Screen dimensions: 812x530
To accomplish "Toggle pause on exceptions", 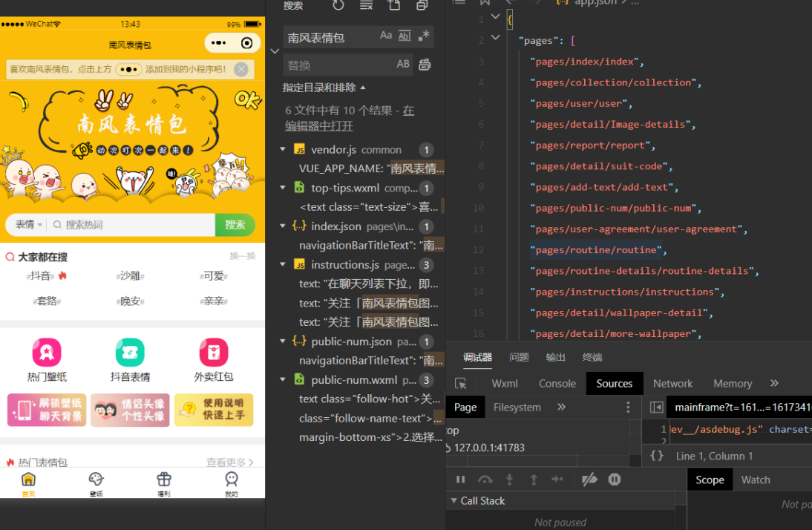I will (615, 480).
